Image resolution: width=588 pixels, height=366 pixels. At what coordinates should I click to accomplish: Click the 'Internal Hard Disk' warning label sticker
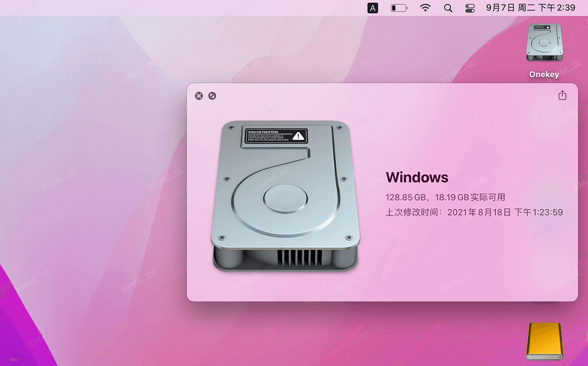(276, 136)
